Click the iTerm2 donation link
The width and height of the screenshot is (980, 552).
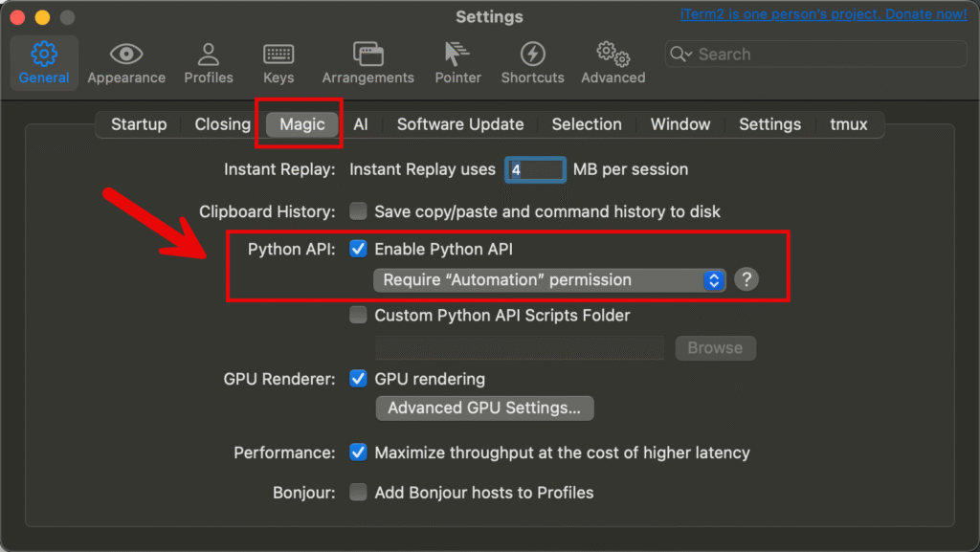tap(822, 13)
